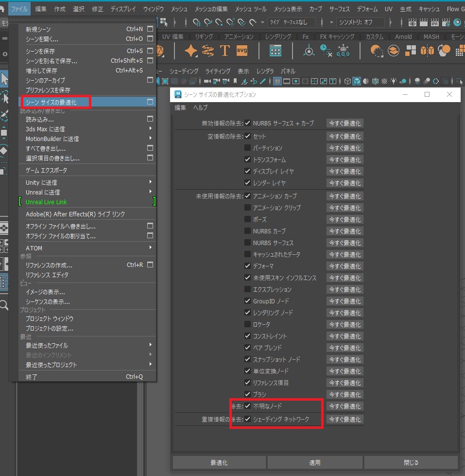Click the Mirror mesh cubes shelf icon
The image size is (465, 476).
pyautogui.click(x=427, y=51)
